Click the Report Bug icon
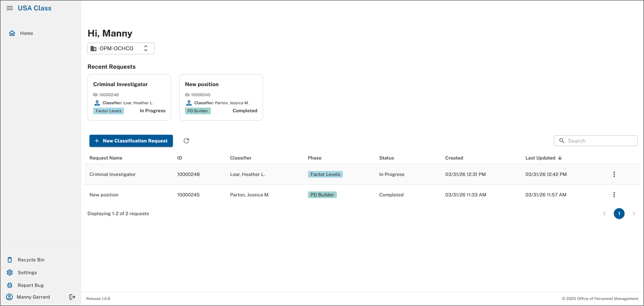644x306 pixels. pyautogui.click(x=10, y=285)
